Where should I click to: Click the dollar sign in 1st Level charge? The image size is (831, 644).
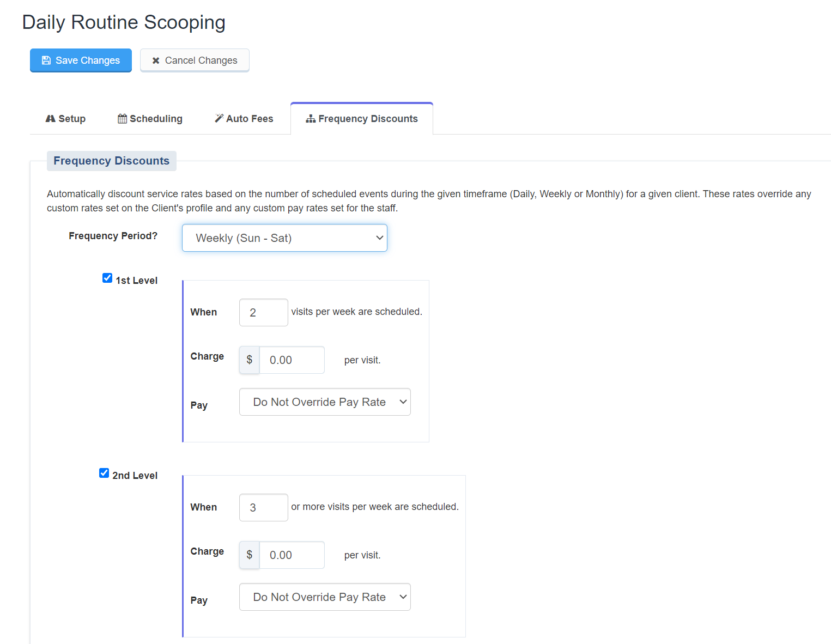pyautogui.click(x=250, y=360)
